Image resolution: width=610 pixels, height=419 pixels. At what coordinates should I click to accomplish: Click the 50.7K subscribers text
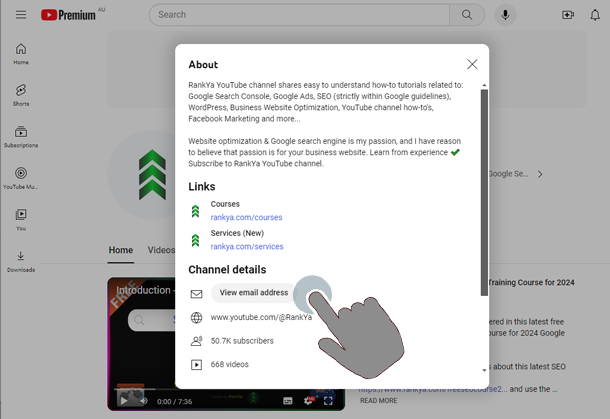[242, 341]
